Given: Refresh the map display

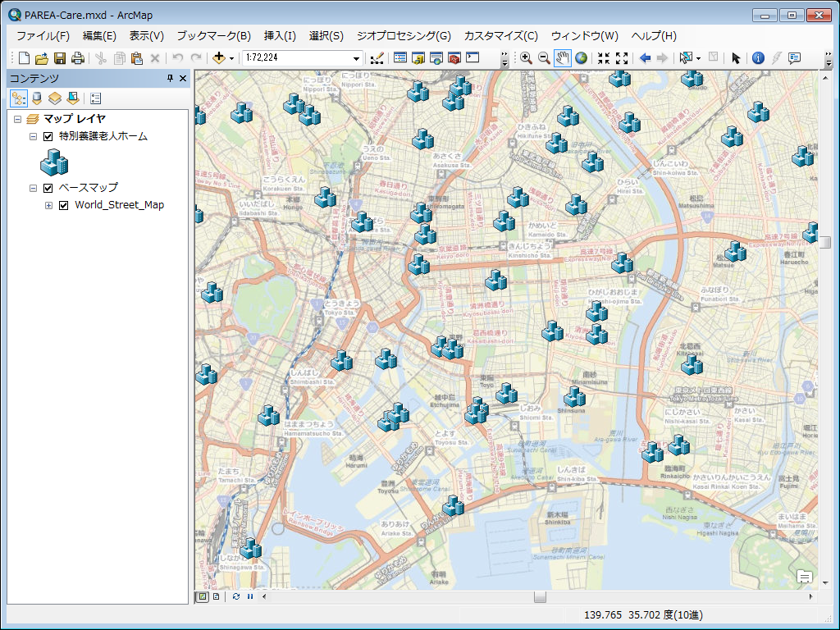Looking at the screenshot, I should tap(235, 596).
